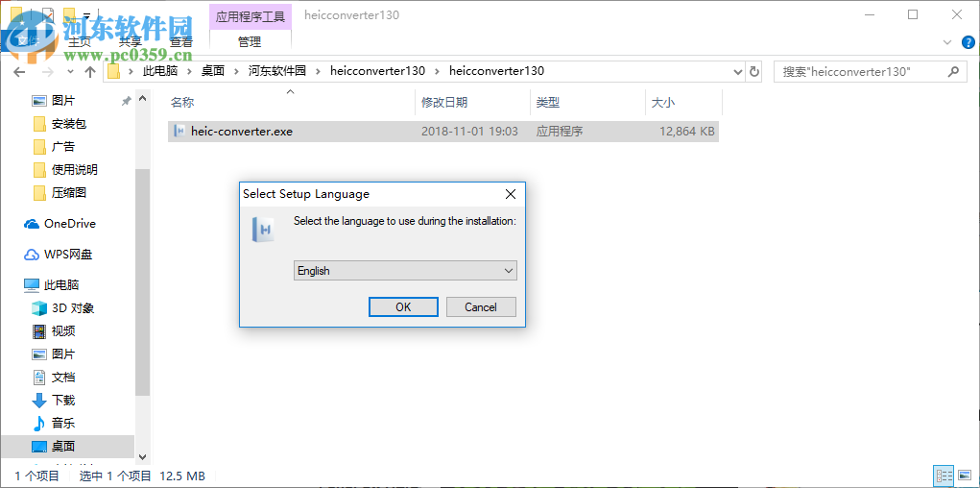Click the 文档 page icon
The height and width of the screenshot is (488, 980).
(x=39, y=378)
